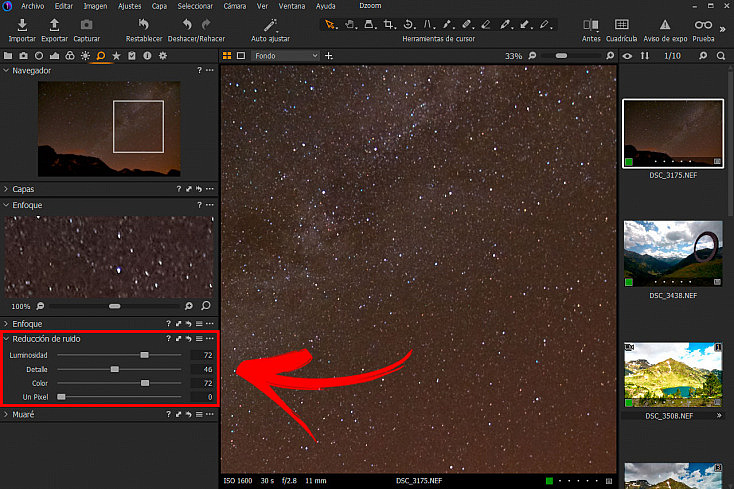Open the star adjustments tool tab
Image resolution: width=734 pixels, height=489 pixels.
(x=116, y=56)
